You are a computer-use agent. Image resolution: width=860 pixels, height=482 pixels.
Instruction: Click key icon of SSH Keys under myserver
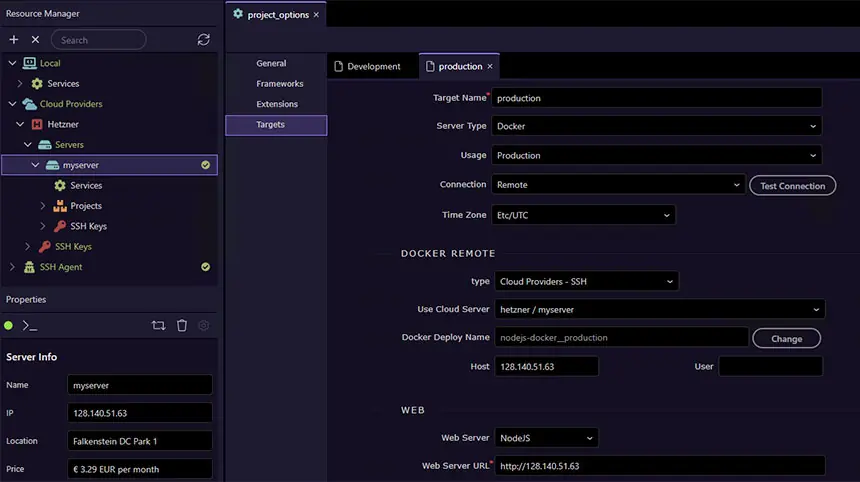[x=60, y=226]
